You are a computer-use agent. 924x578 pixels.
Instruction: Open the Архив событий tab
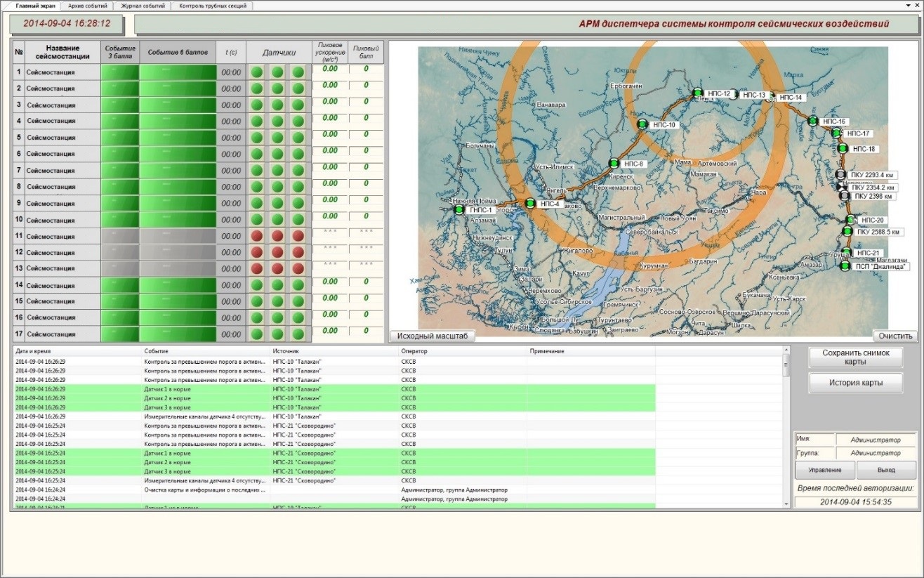point(87,6)
